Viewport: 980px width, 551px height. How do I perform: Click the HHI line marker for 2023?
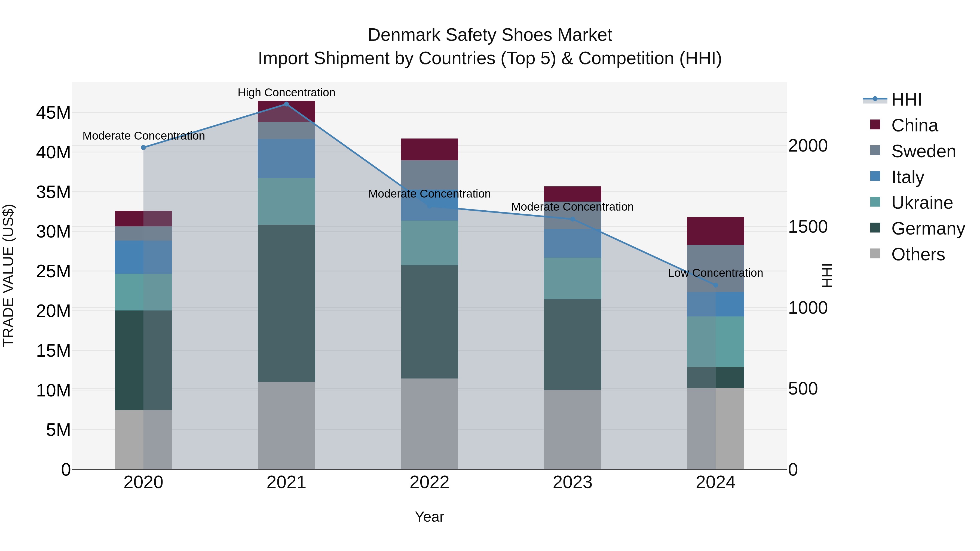[x=572, y=219]
